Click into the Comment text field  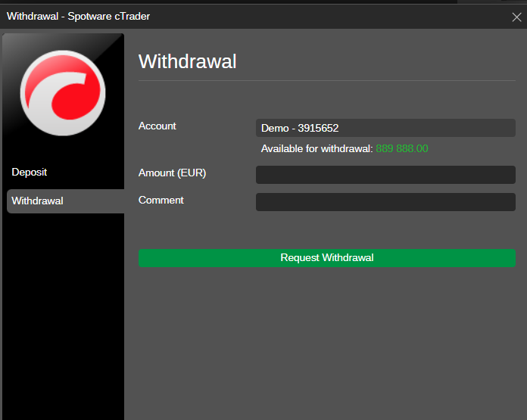[385, 202]
